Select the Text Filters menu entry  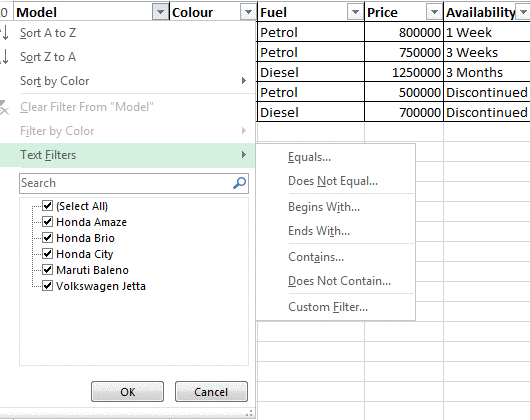[127, 155]
